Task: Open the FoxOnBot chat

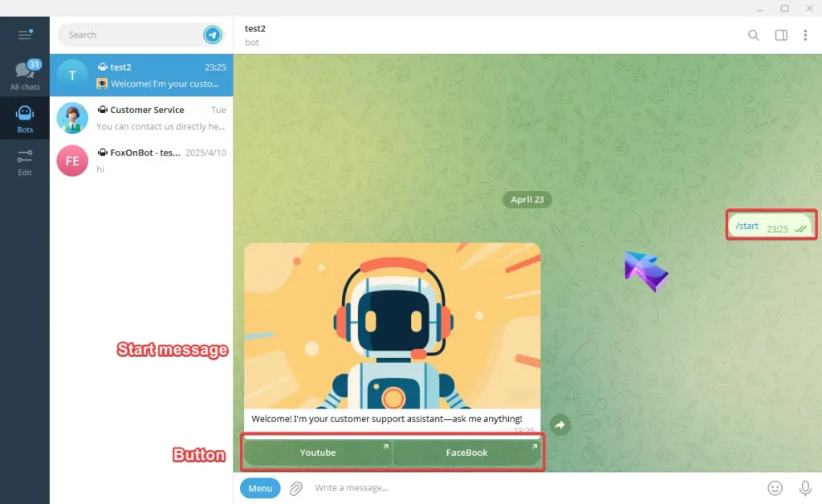Action: (141, 161)
